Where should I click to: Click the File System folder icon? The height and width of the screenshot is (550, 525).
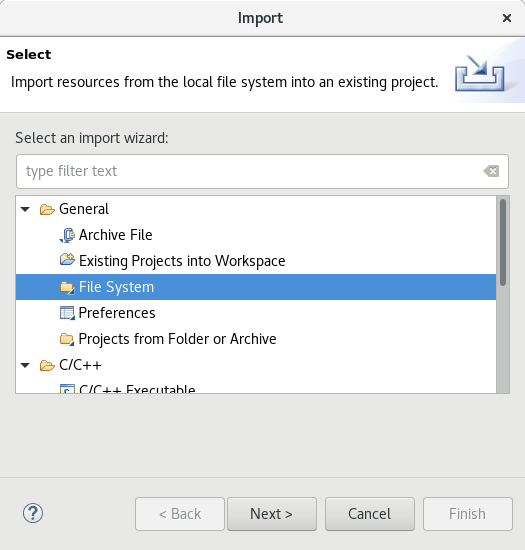pyautogui.click(x=67, y=287)
